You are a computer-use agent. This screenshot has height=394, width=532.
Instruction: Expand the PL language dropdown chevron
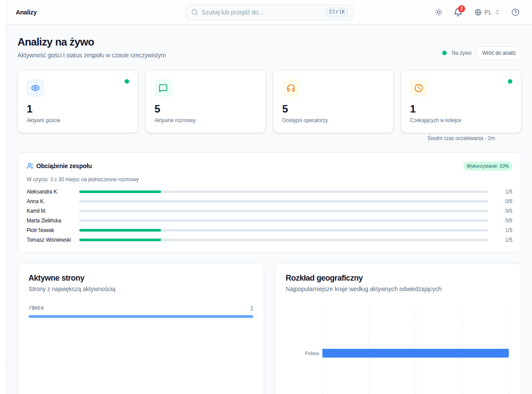pyautogui.click(x=497, y=12)
